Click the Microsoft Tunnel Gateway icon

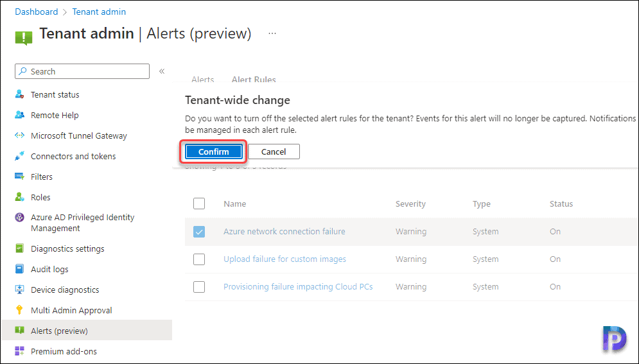pyautogui.click(x=19, y=135)
